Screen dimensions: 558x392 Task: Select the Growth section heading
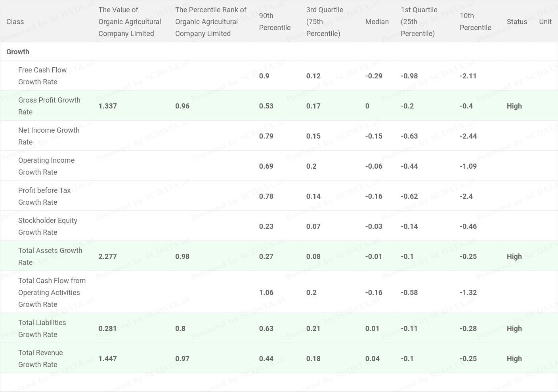[18, 52]
